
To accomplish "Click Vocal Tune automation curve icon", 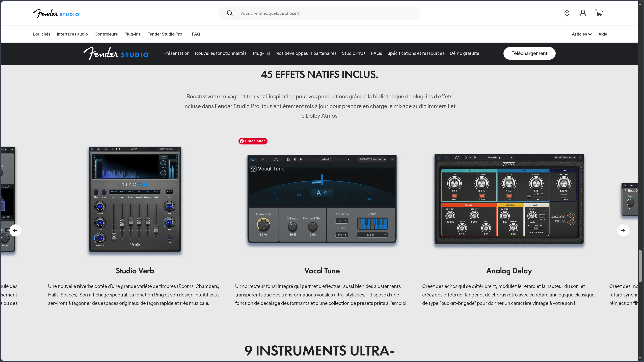I will (x=277, y=159).
